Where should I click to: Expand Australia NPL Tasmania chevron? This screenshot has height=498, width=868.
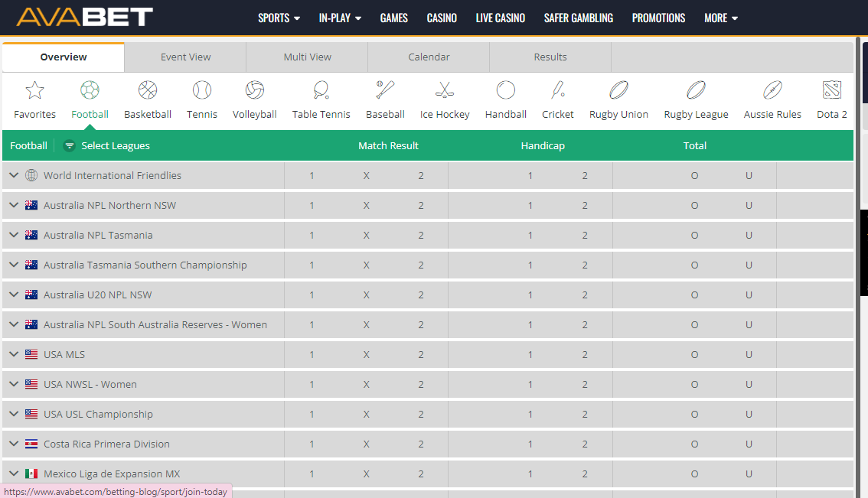14,235
